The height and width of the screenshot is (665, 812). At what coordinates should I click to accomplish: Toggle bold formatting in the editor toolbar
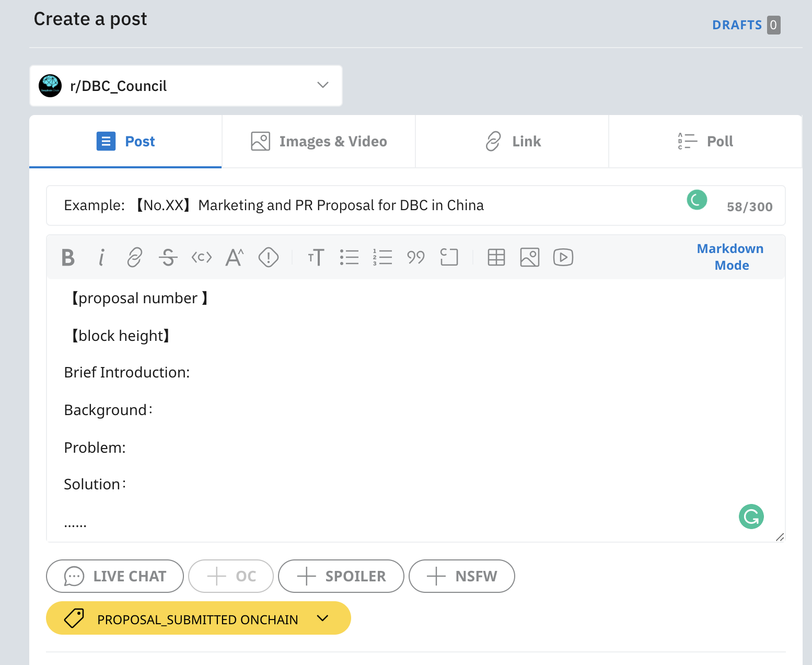[68, 257]
